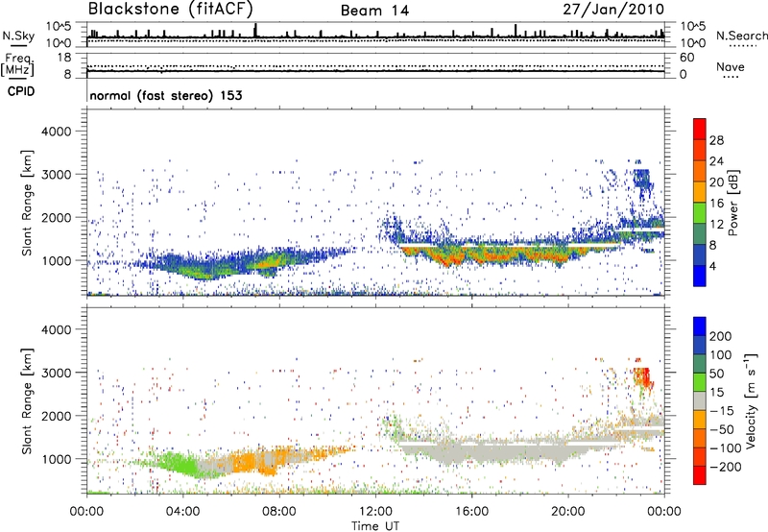This screenshot has height=532, width=768.
Task: Click '3000' tick on the velocity panel
Action: click(57, 373)
